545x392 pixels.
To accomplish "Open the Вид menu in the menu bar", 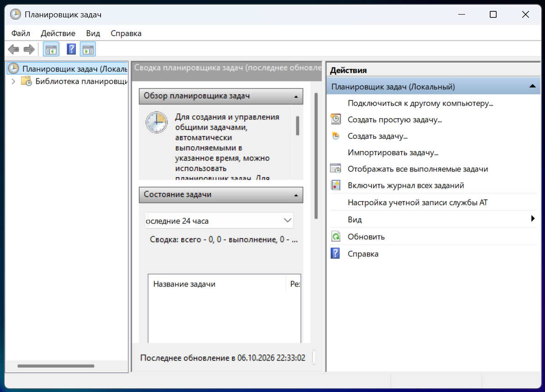I will coord(93,33).
